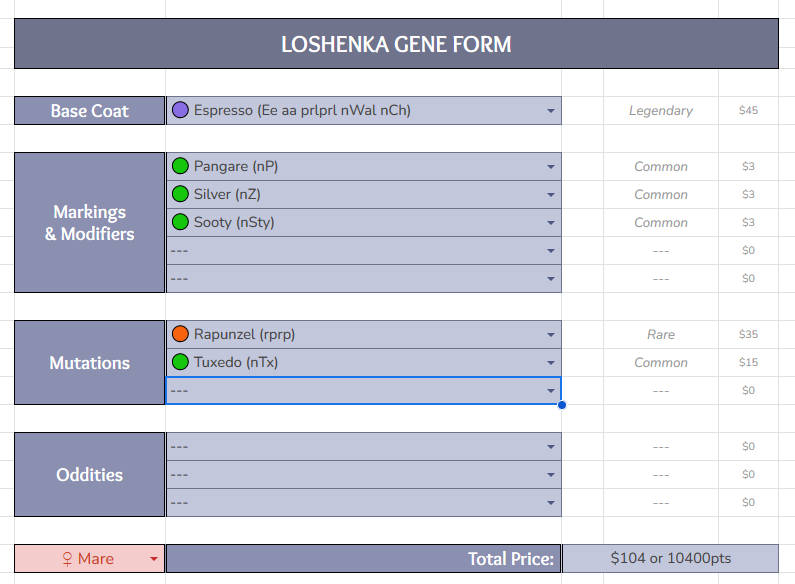Expand the Pangare marking dropdown arrow
The image size is (795, 584).
tap(551, 167)
